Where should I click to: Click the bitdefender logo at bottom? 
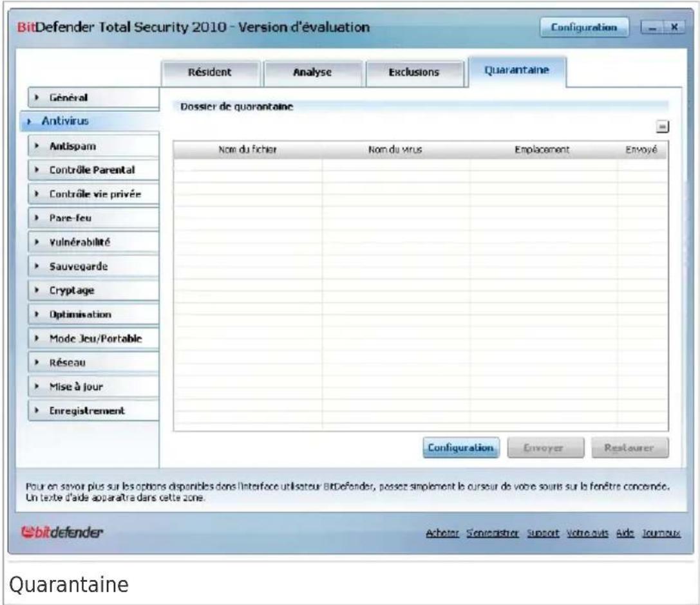[x=62, y=532]
